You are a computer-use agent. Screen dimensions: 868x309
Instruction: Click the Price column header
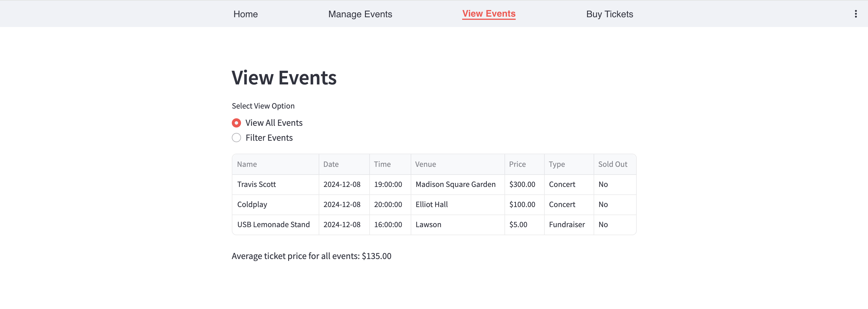tap(524, 164)
